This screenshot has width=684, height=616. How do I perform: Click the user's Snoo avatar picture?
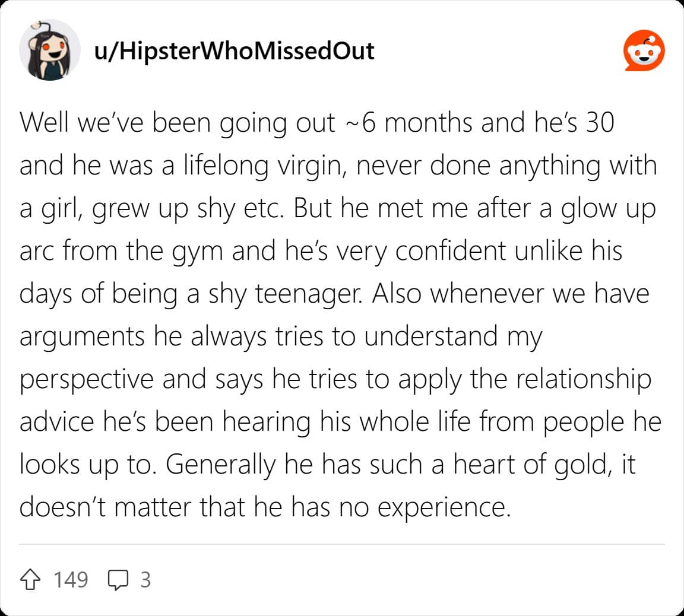(x=50, y=50)
